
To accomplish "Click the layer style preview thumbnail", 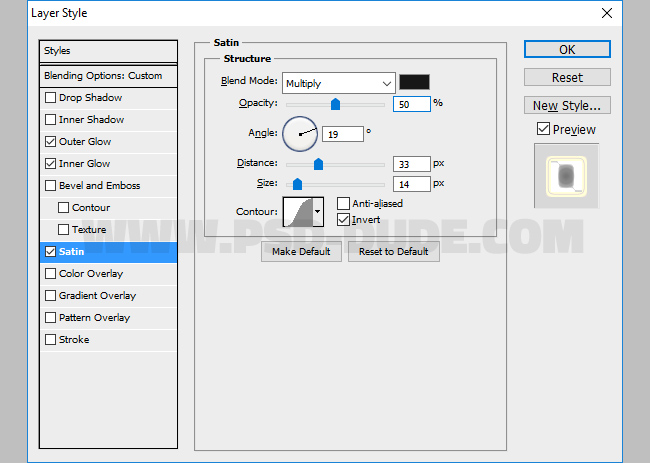I will 566,176.
